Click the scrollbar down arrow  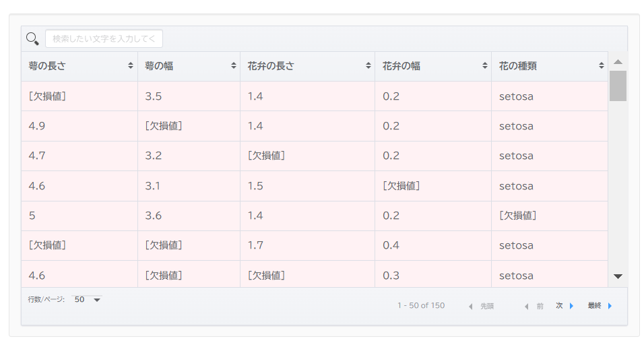(618, 276)
